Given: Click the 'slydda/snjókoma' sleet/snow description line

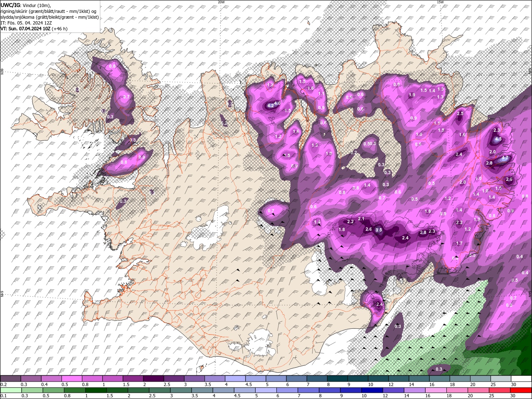Looking at the screenshot, I should pyautogui.click(x=49, y=17).
